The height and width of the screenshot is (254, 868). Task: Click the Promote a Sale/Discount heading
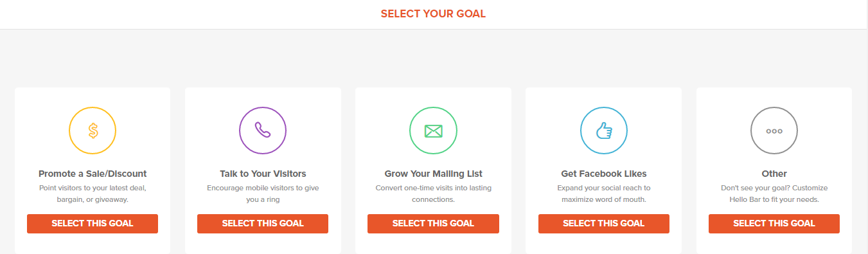[93, 174]
